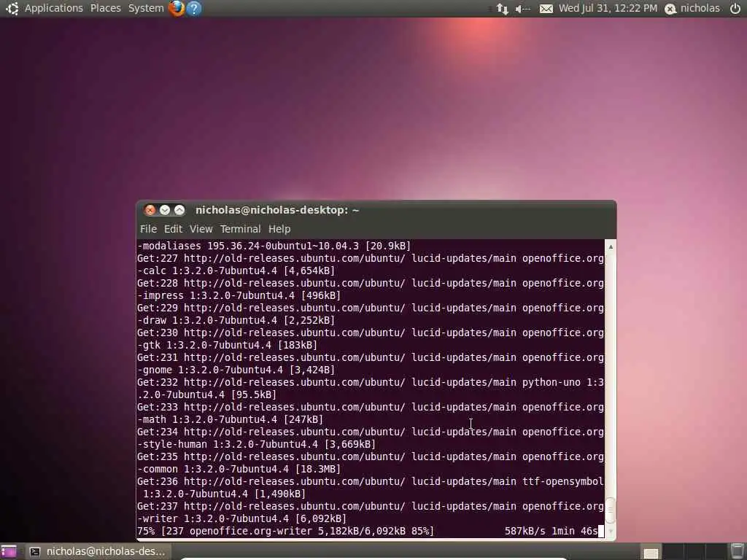Click the date and time clock
747x560 pixels.
608,8
